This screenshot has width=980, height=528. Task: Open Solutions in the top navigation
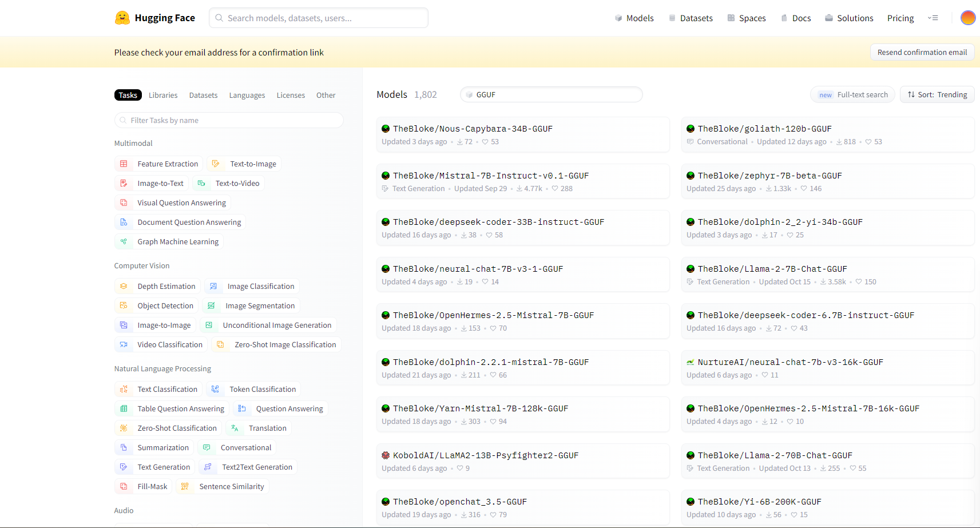coord(849,18)
